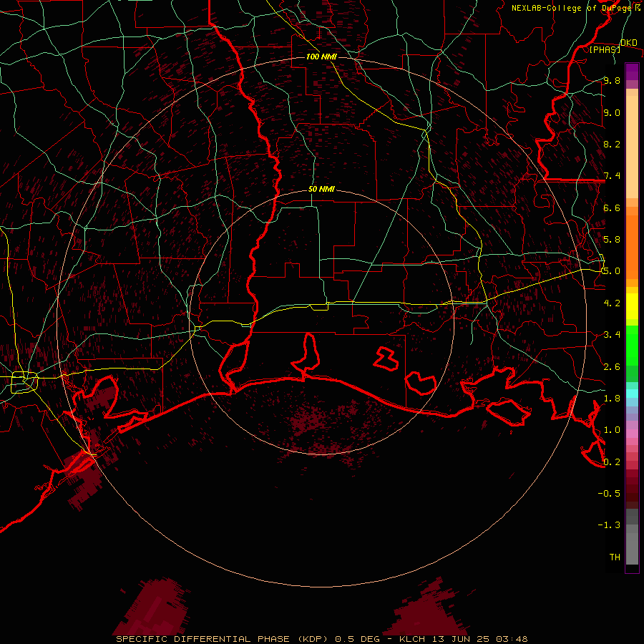Click the 9.8 value on color scale
This screenshot has height=644, width=644.
pyautogui.click(x=612, y=80)
